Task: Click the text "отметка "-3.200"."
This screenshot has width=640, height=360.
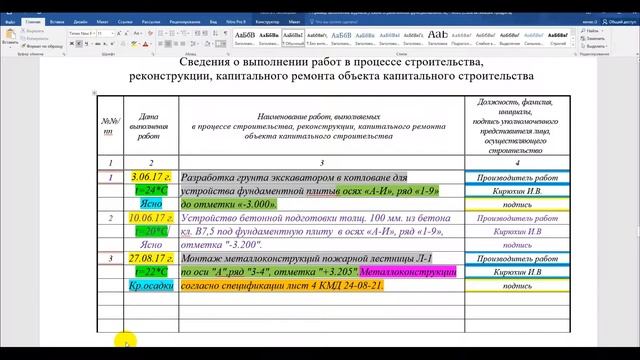Action: [221, 245]
